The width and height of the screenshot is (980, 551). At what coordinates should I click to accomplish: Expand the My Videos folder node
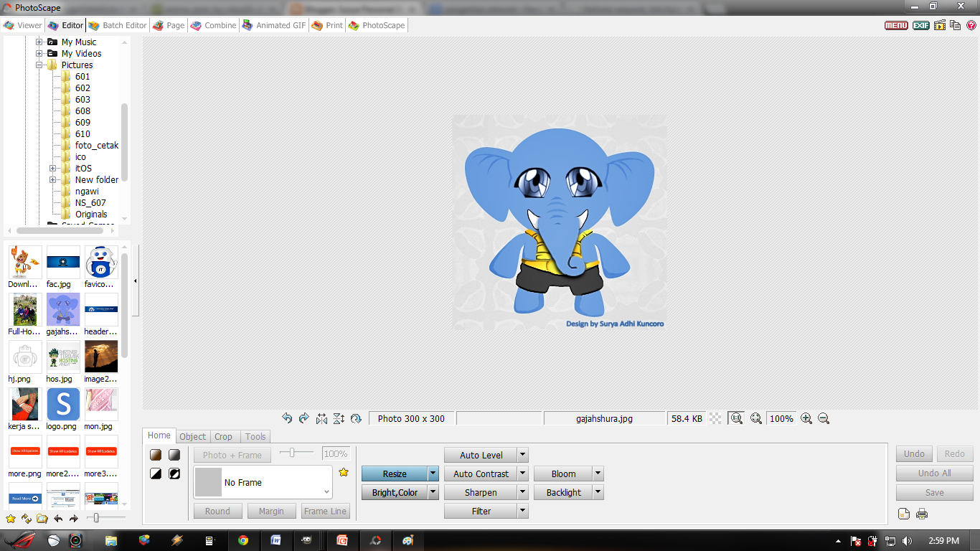(x=39, y=53)
